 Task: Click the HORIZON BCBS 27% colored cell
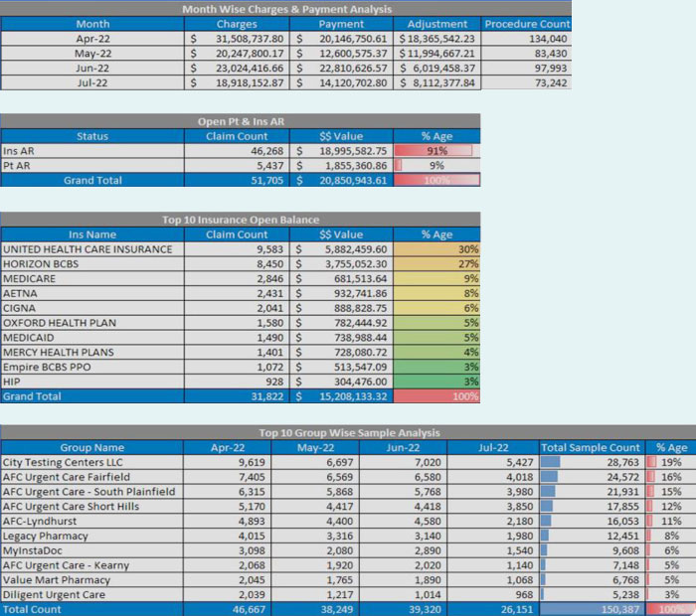point(436,264)
